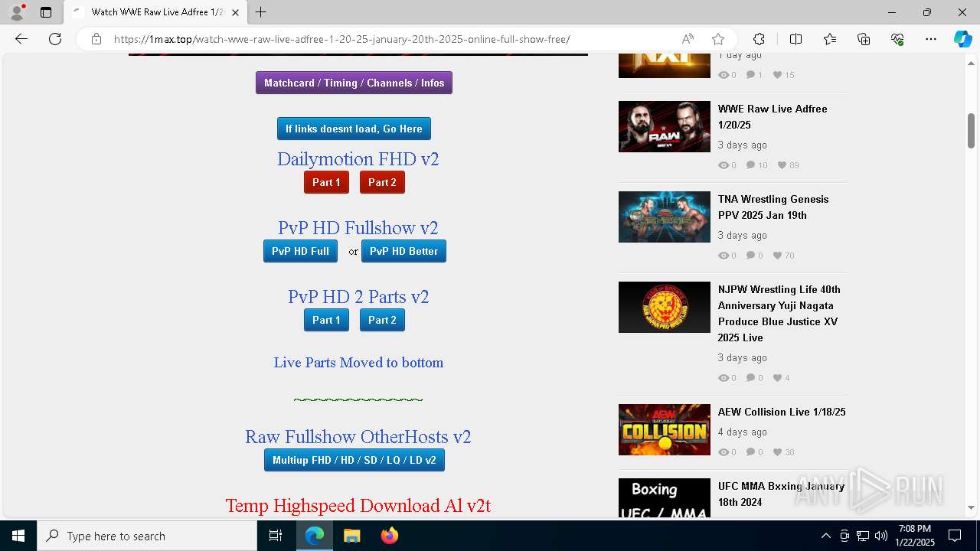Show hidden system tray icons

825,536
